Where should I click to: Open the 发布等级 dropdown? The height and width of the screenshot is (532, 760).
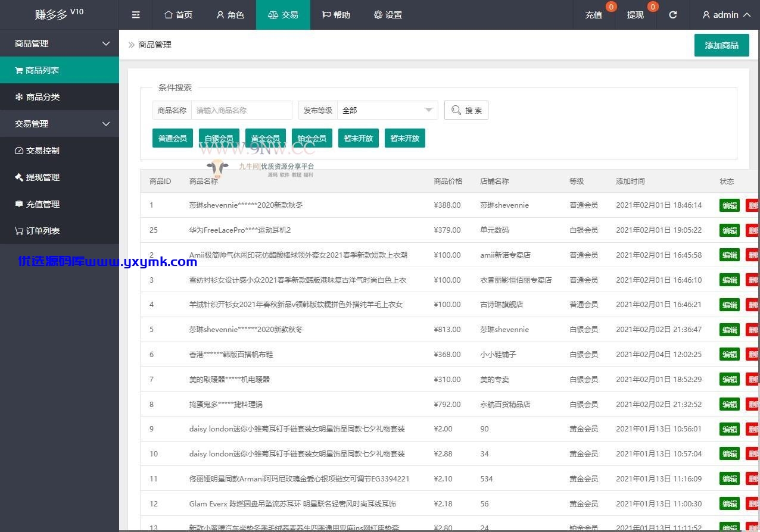click(x=387, y=110)
